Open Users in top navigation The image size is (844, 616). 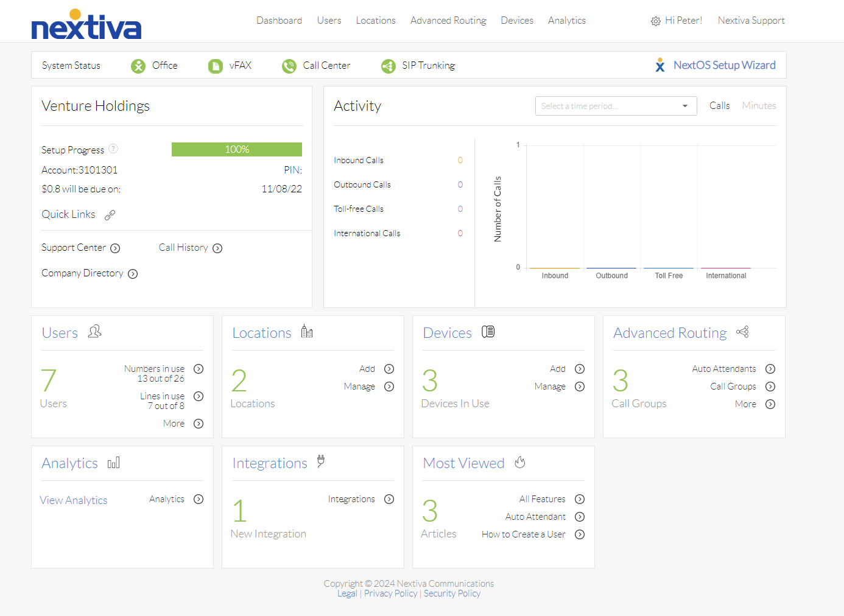click(x=329, y=21)
